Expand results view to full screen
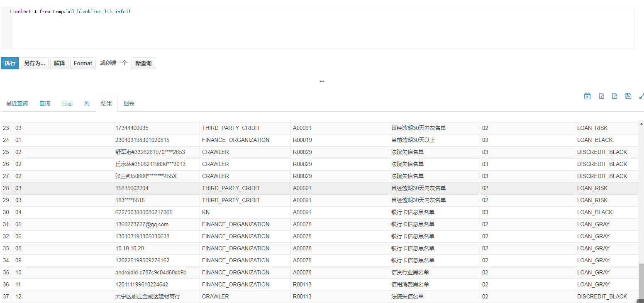 [x=641, y=96]
